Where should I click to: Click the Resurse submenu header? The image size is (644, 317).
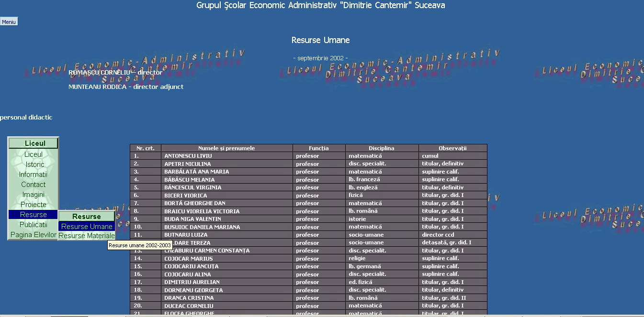click(x=87, y=217)
